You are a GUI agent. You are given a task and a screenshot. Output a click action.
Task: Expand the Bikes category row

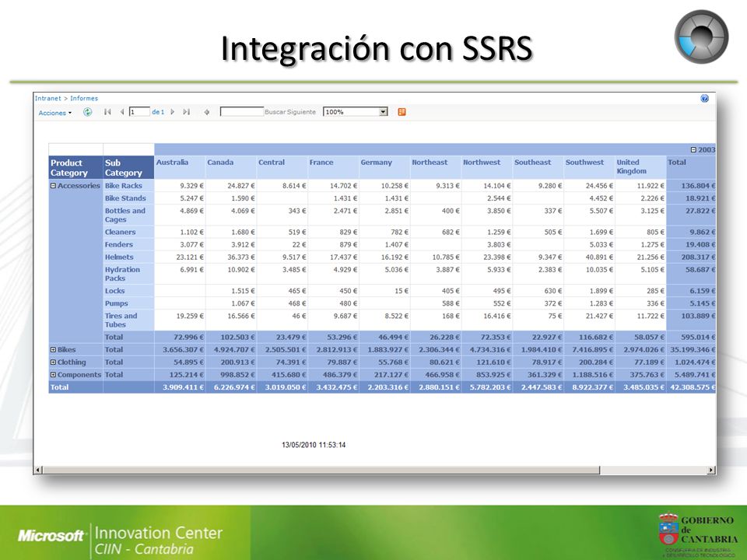tap(54, 349)
